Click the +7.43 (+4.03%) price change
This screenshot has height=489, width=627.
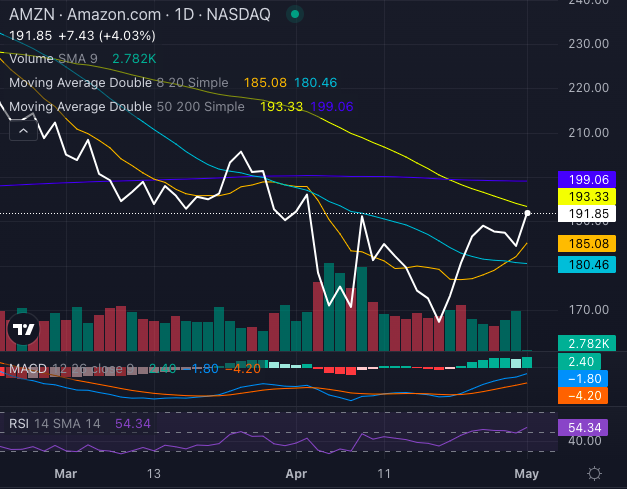click(107, 36)
